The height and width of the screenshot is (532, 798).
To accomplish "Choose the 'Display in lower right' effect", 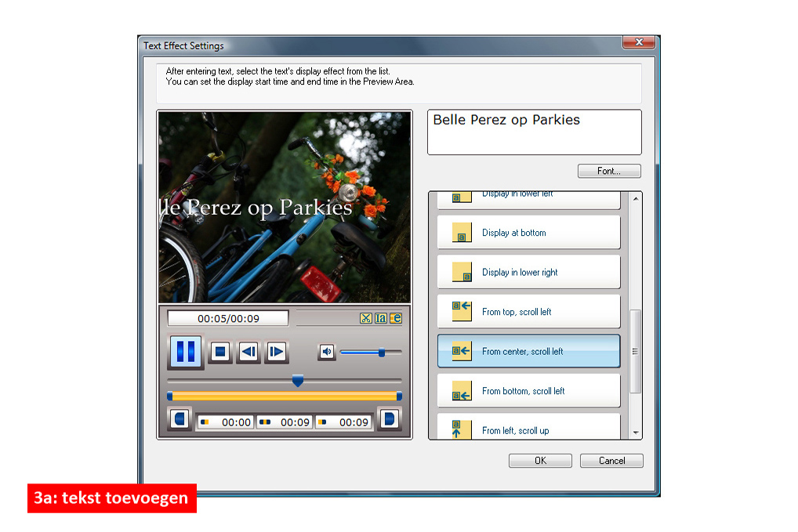I will [529, 272].
